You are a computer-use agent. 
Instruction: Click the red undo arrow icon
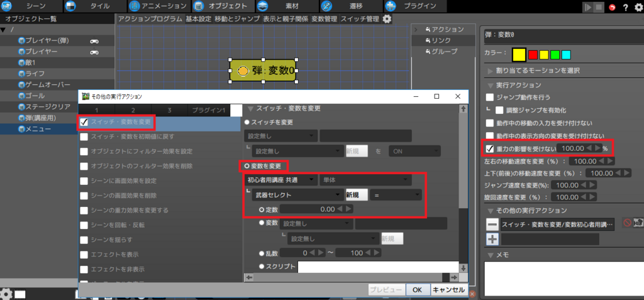coord(613,8)
